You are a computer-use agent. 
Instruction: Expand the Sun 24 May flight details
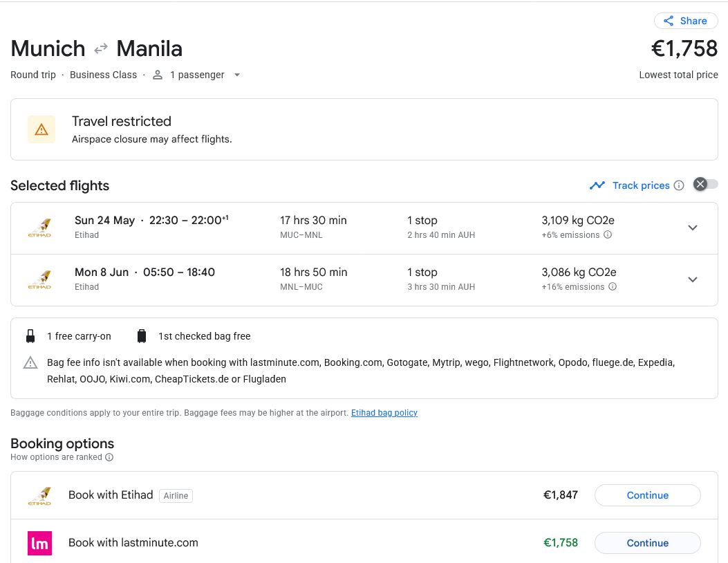click(692, 228)
